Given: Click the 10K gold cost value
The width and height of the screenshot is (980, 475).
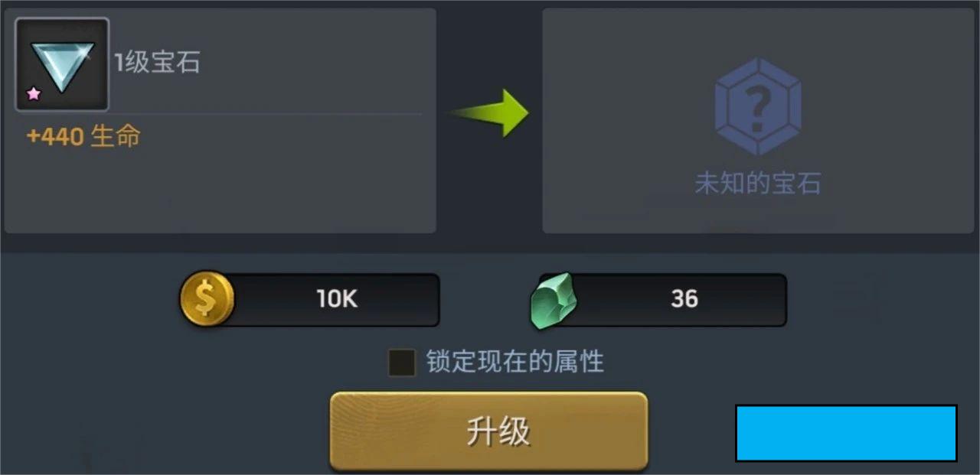Looking at the screenshot, I should [338, 299].
